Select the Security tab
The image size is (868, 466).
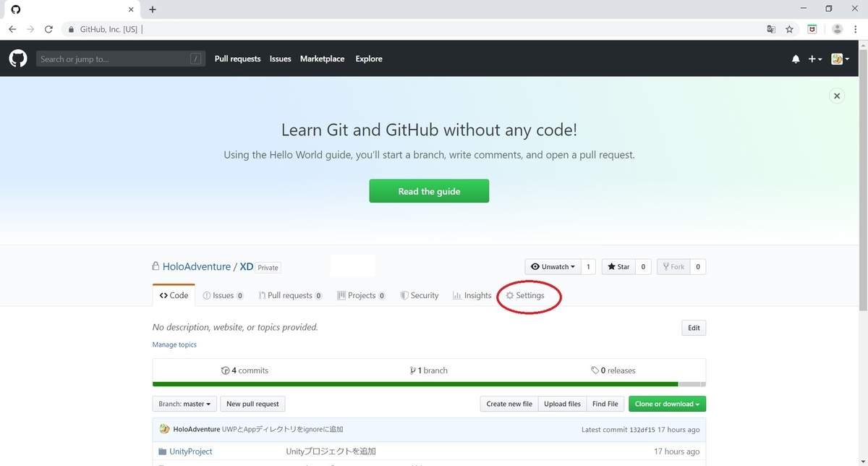point(420,295)
